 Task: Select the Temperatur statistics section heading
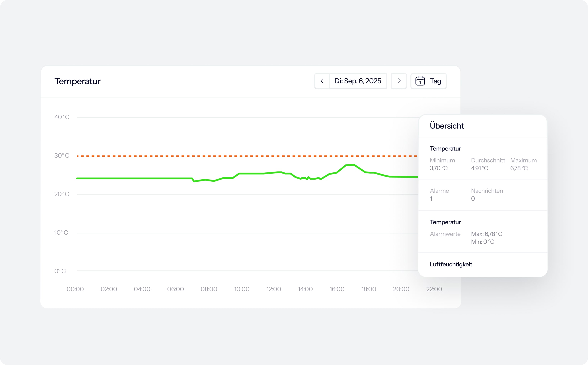[445, 149]
